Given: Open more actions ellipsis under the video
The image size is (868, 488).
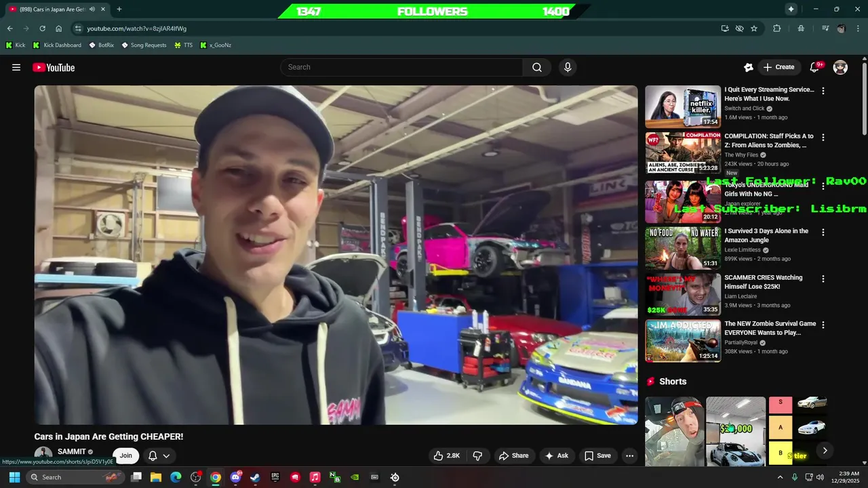Looking at the screenshot, I should point(629,455).
